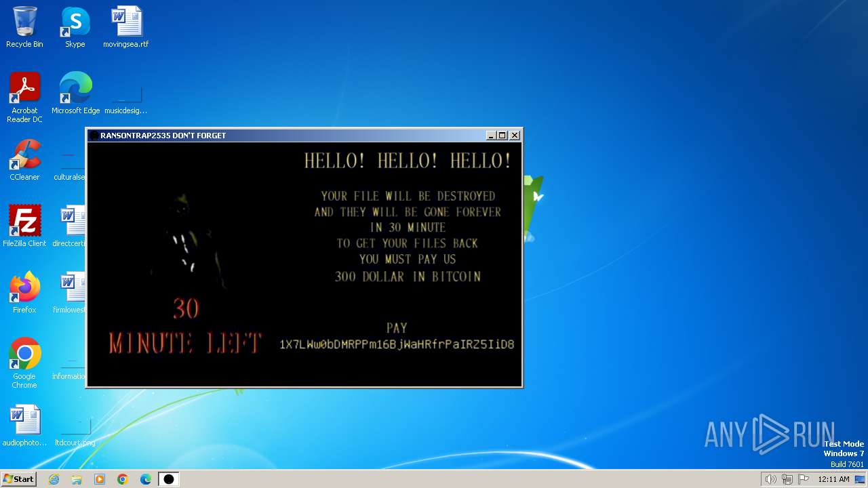Launch Google Chrome desktop shortcut
Viewport: 868px width, 488px height.
[x=24, y=363]
